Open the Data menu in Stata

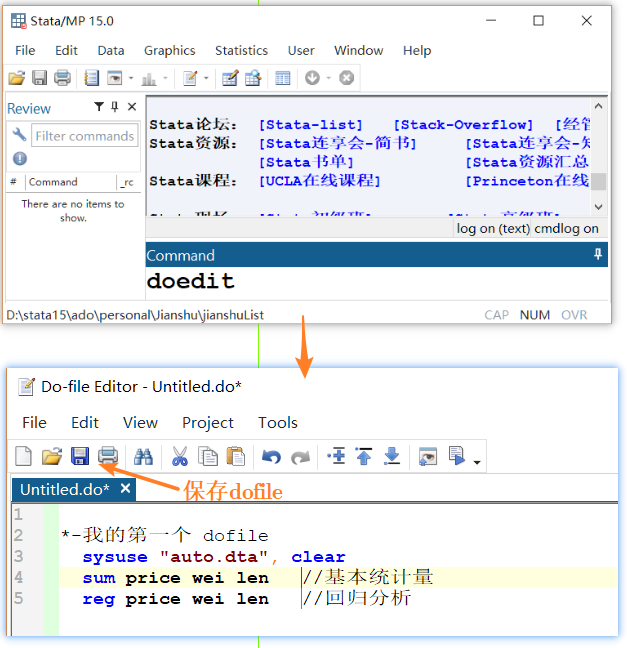pyautogui.click(x=111, y=50)
